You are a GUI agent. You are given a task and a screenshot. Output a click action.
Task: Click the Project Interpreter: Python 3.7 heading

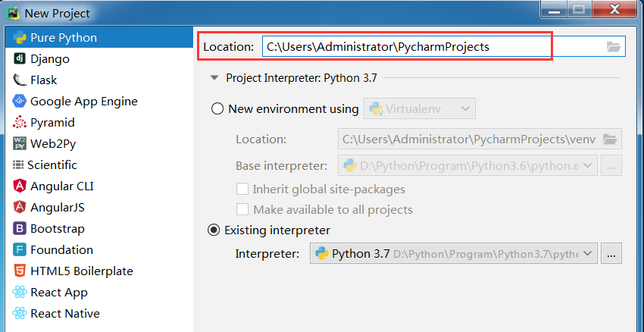tap(302, 78)
